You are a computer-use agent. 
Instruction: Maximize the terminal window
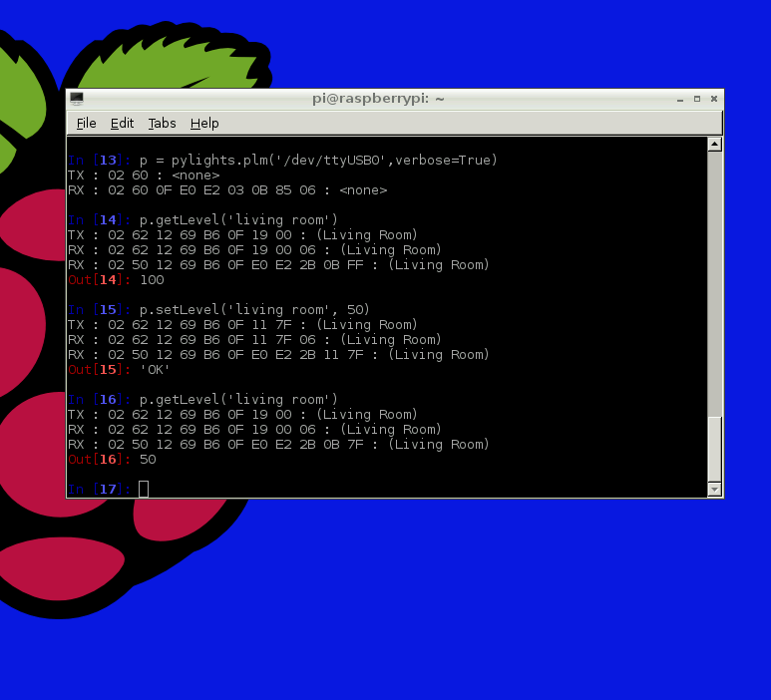coord(697,99)
